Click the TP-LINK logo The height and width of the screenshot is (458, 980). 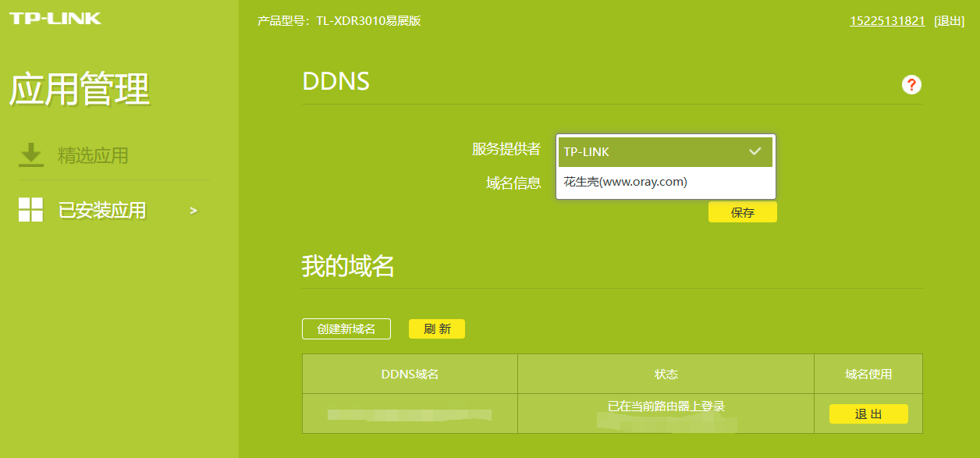[55, 18]
